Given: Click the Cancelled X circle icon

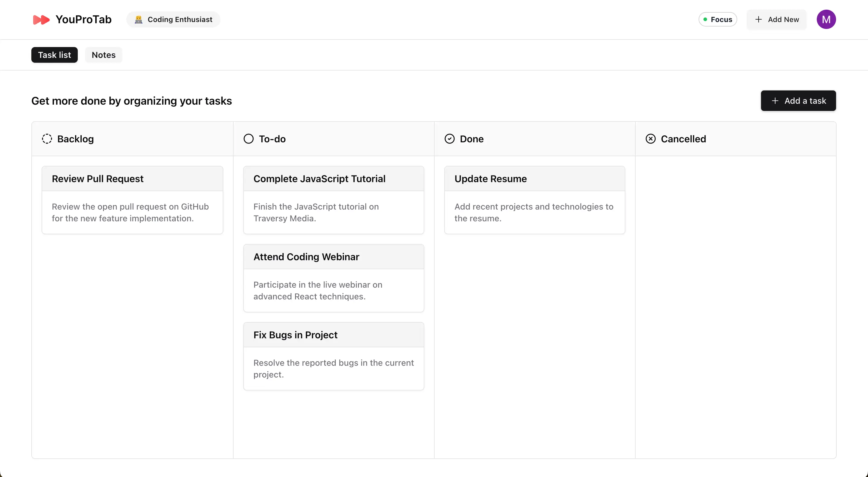Looking at the screenshot, I should (x=650, y=139).
